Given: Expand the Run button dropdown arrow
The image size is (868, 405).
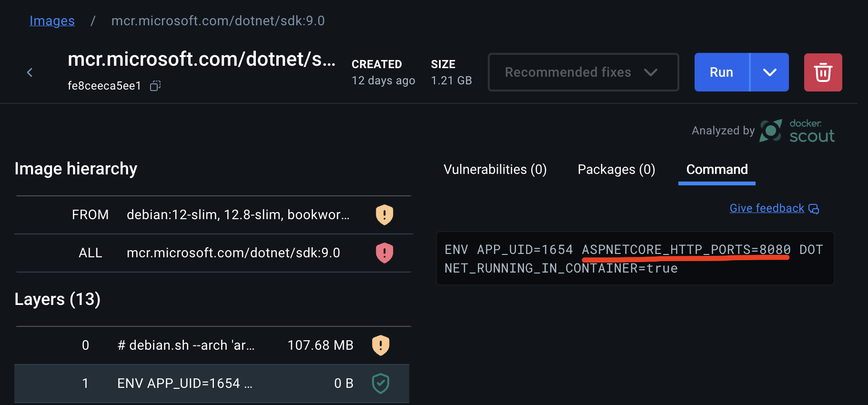Looking at the screenshot, I should [769, 72].
